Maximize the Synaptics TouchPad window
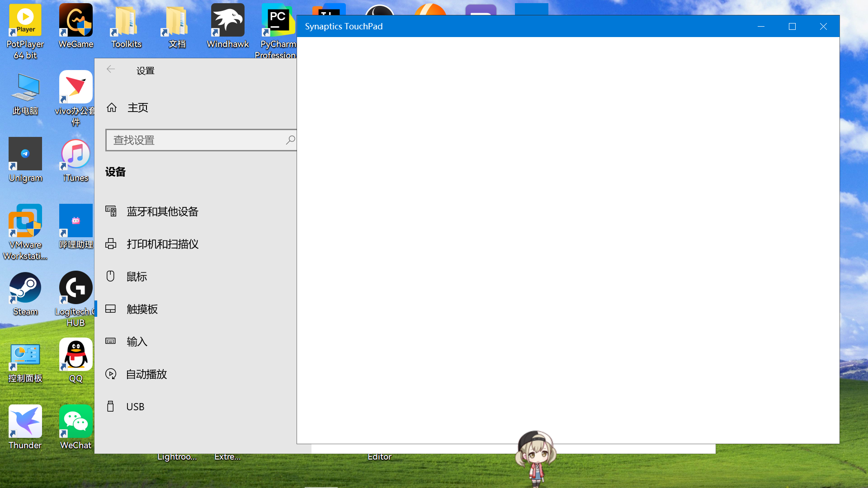Screen dimensions: 868x488 click(x=792, y=26)
